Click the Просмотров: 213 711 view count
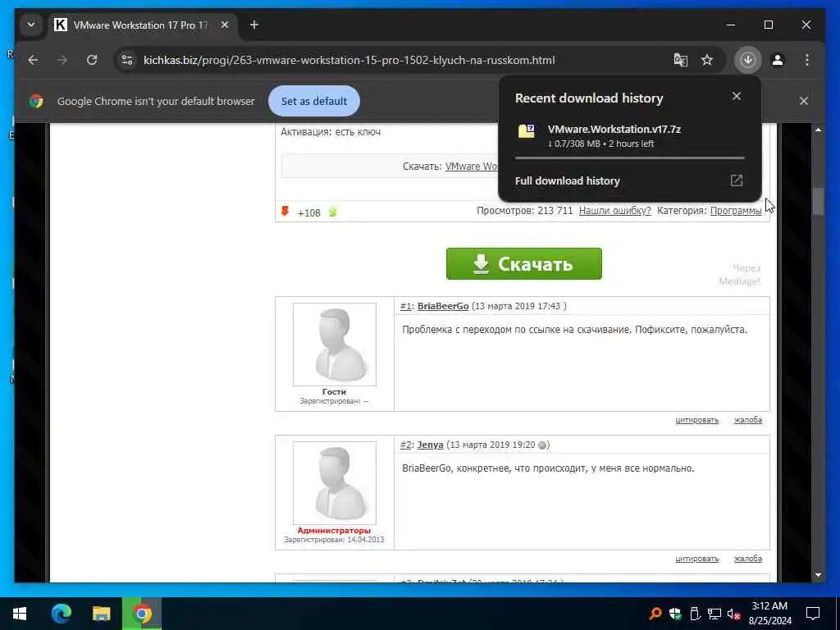The width and height of the screenshot is (840, 630). (524, 211)
